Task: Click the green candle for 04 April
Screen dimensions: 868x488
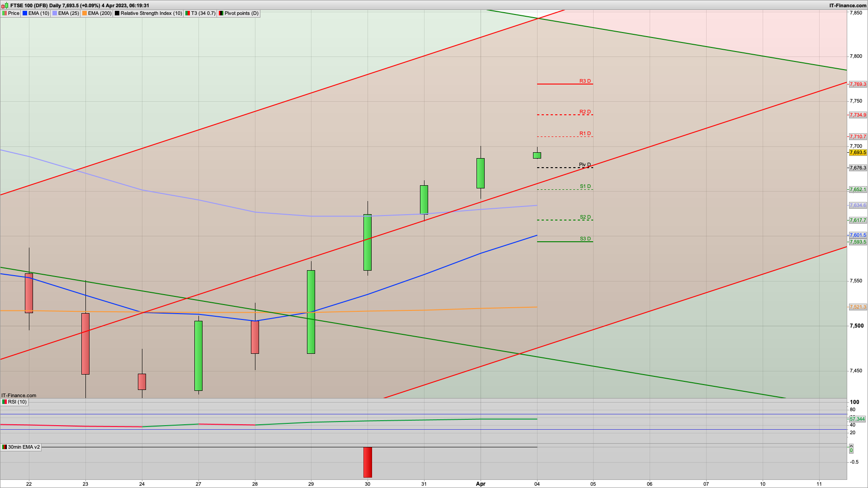Action: pyautogui.click(x=537, y=155)
